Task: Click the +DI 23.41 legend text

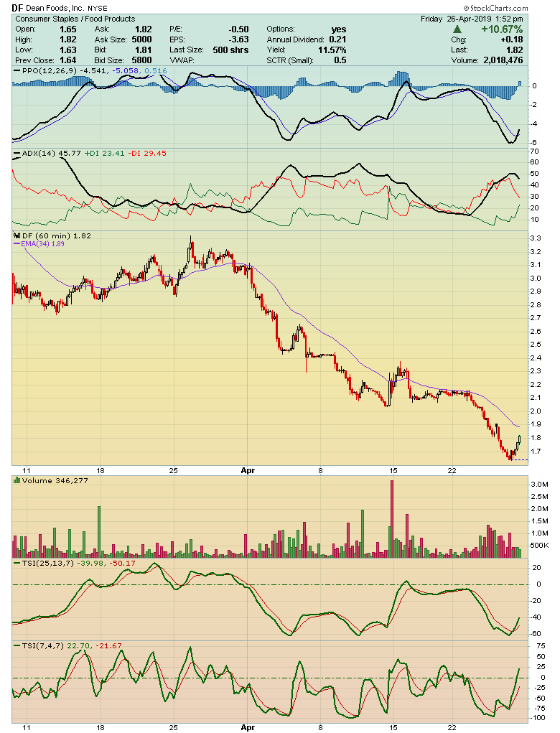Action: point(104,154)
